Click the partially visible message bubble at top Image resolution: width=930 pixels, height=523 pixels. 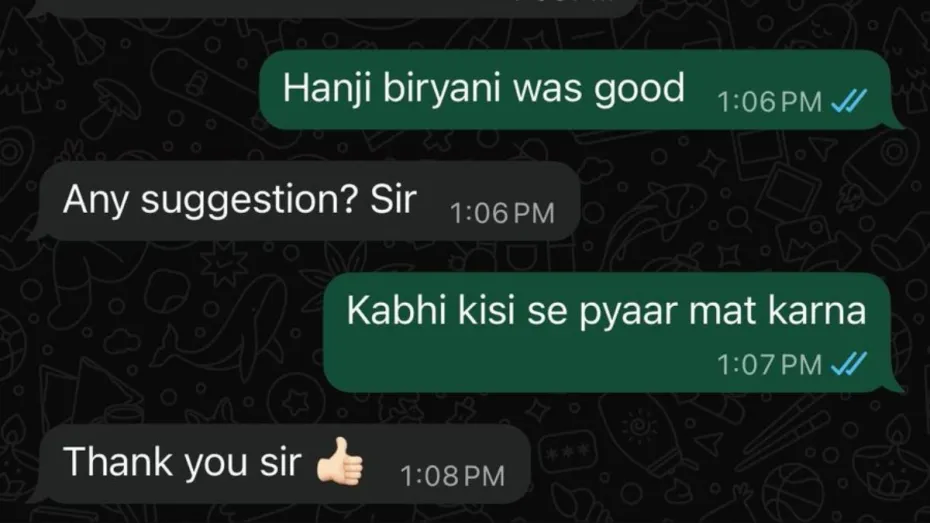click(x=332, y=7)
